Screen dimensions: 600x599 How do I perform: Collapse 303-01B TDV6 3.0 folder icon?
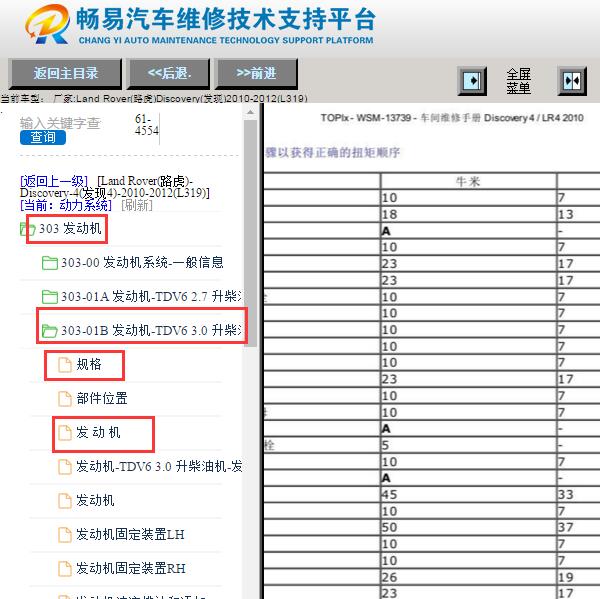pyautogui.click(x=49, y=331)
